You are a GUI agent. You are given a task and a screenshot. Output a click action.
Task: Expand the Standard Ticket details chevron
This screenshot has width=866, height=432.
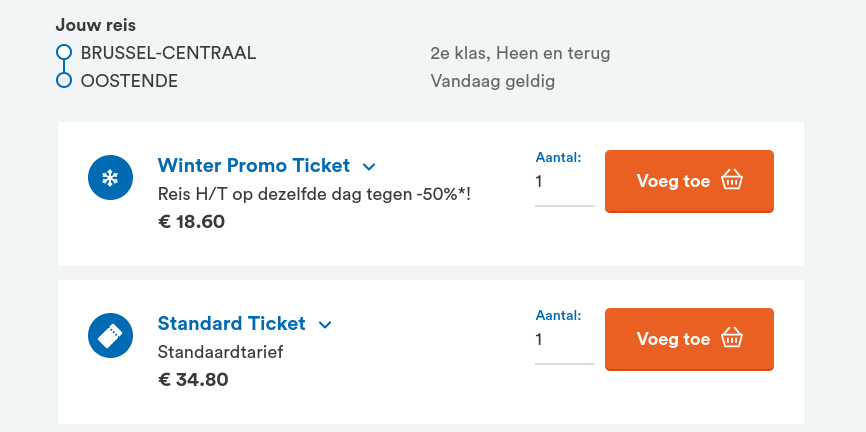pyautogui.click(x=324, y=325)
